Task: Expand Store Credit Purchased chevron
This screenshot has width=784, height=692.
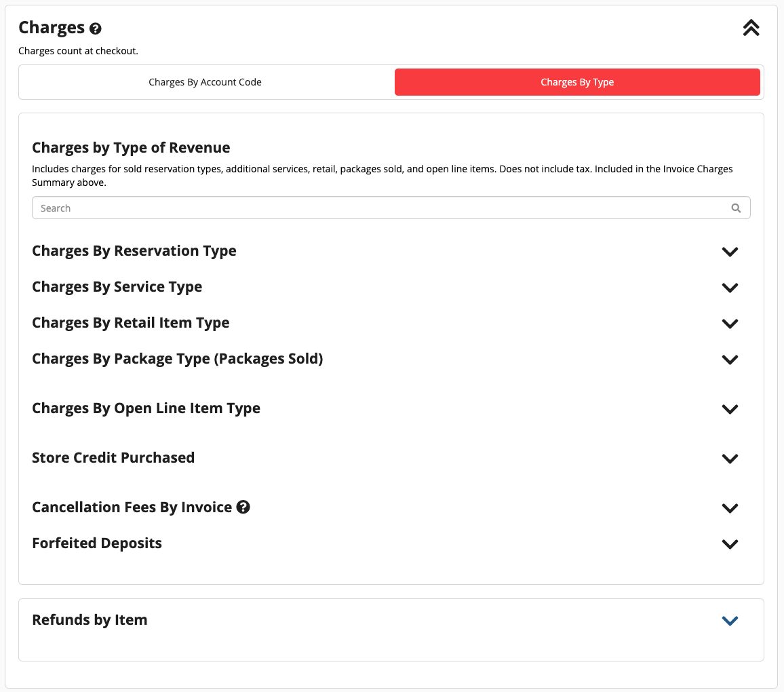Action: point(730,459)
